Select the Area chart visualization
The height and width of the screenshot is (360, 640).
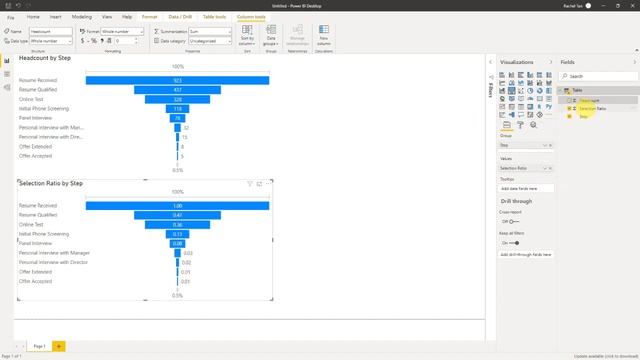511,83
